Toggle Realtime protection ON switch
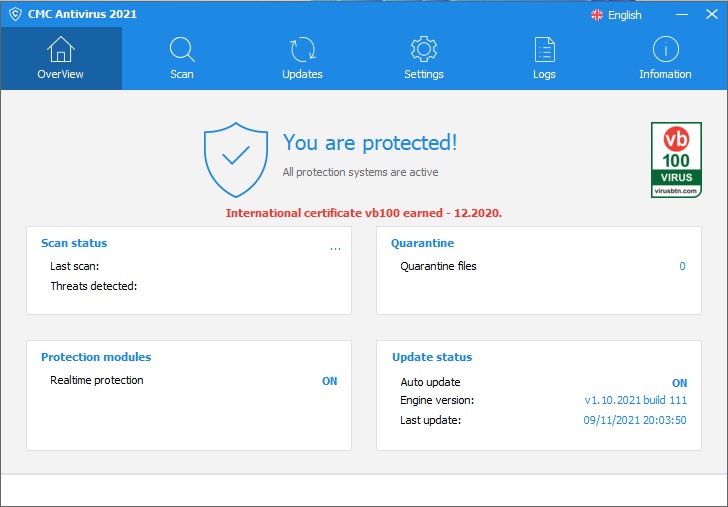This screenshot has height=507, width=728. click(x=330, y=381)
